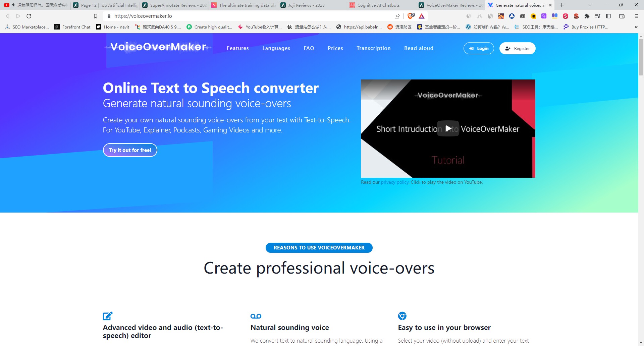The height and width of the screenshot is (346, 644).
Task: Click the blue and yellow quote-bubbles extension icon
Action: point(555,16)
